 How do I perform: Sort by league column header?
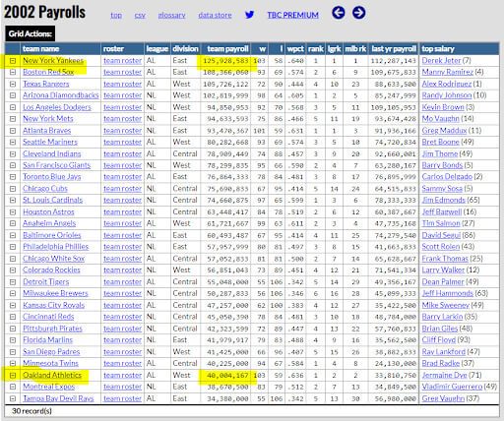(157, 49)
